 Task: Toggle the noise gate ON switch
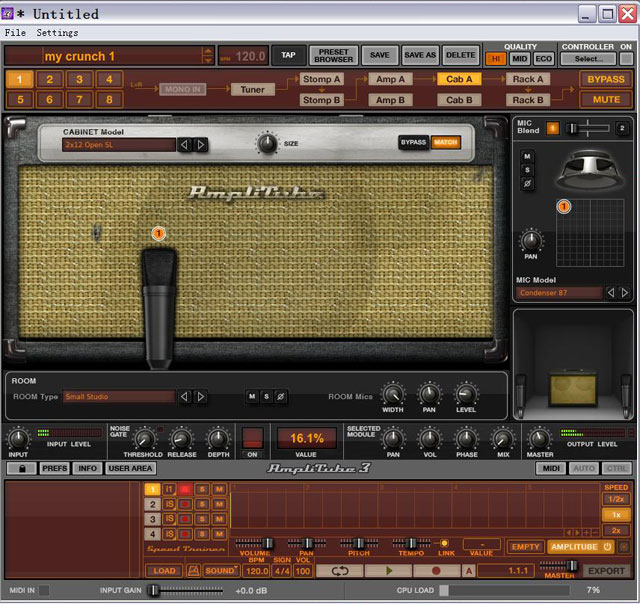coord(253,438)
